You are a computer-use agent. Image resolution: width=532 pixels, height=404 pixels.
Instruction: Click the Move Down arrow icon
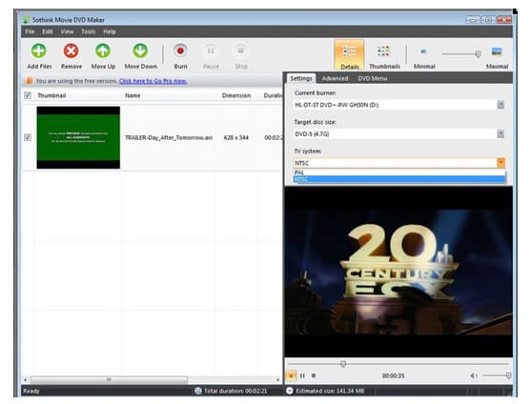140,50
